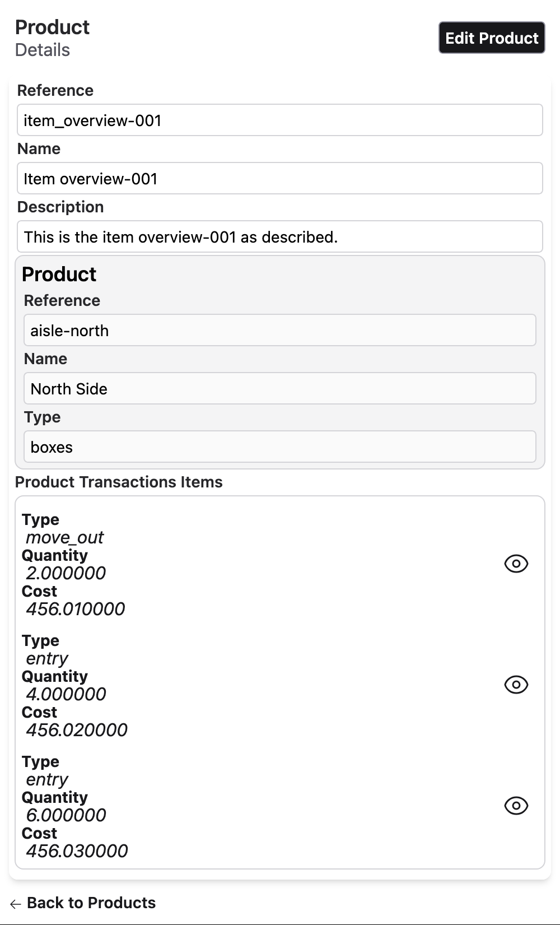Toggle visibility of the move_out transaction
This screenshot has height=925, width=560.
pos(516,564)
